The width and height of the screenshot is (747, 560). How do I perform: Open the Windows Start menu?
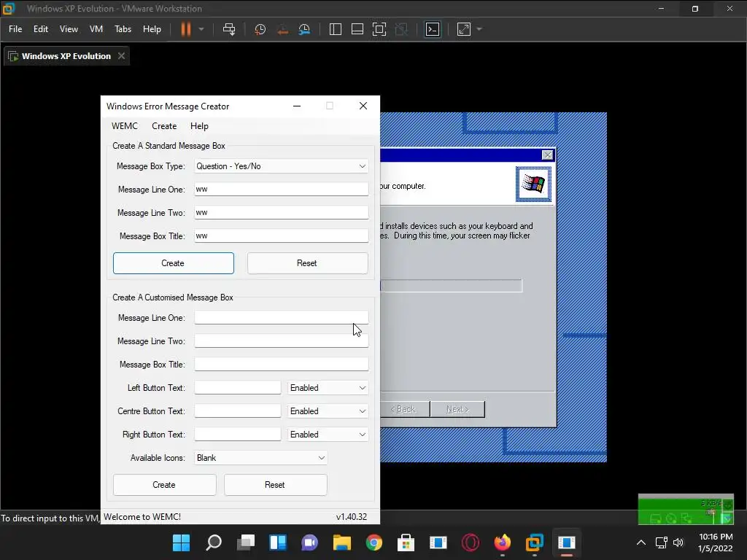click(181, 542)
